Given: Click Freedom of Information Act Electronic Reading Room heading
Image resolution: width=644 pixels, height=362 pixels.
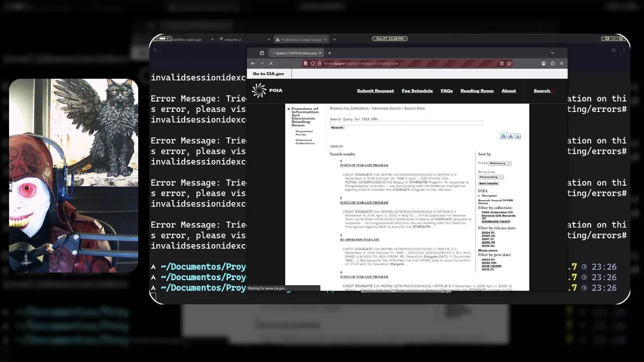Looking at the screenshot, I should (x=305, y=117).
